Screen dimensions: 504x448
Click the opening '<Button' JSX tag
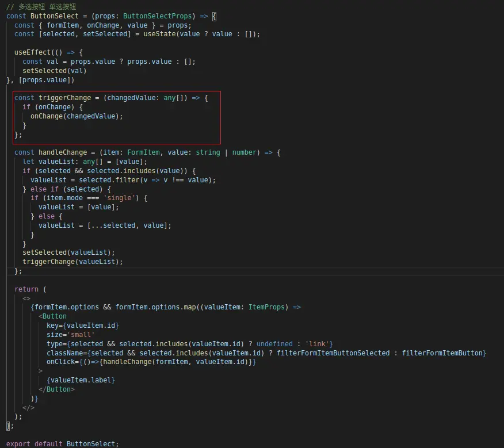pos(52,316)
